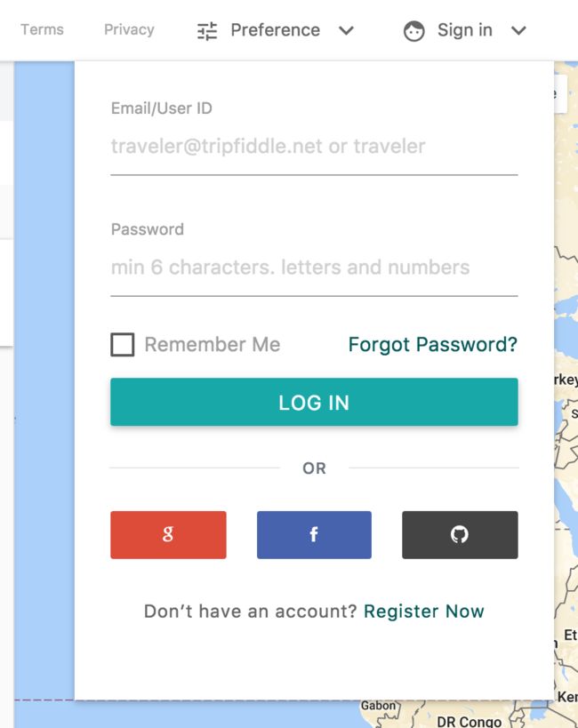Screen dimensions: 578x728
Task: Focus the Password input field
Action: 314,268
